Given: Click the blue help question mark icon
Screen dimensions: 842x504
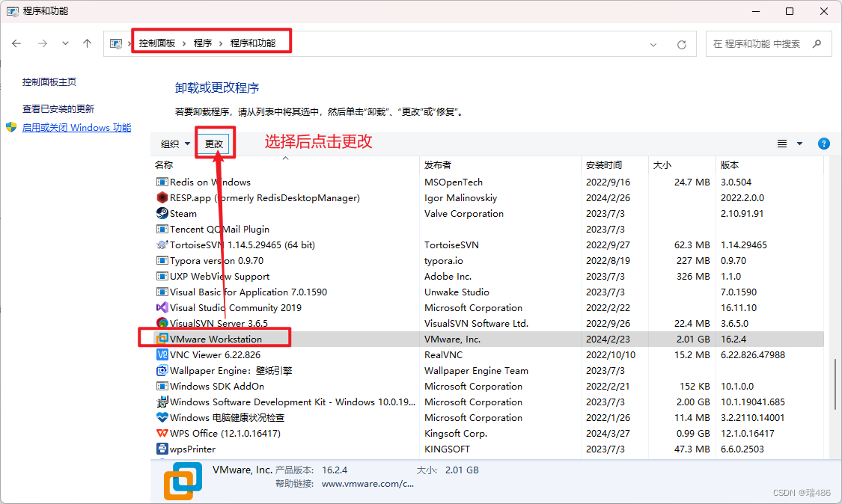Looking at the screenshot, I should coord(824,144).
